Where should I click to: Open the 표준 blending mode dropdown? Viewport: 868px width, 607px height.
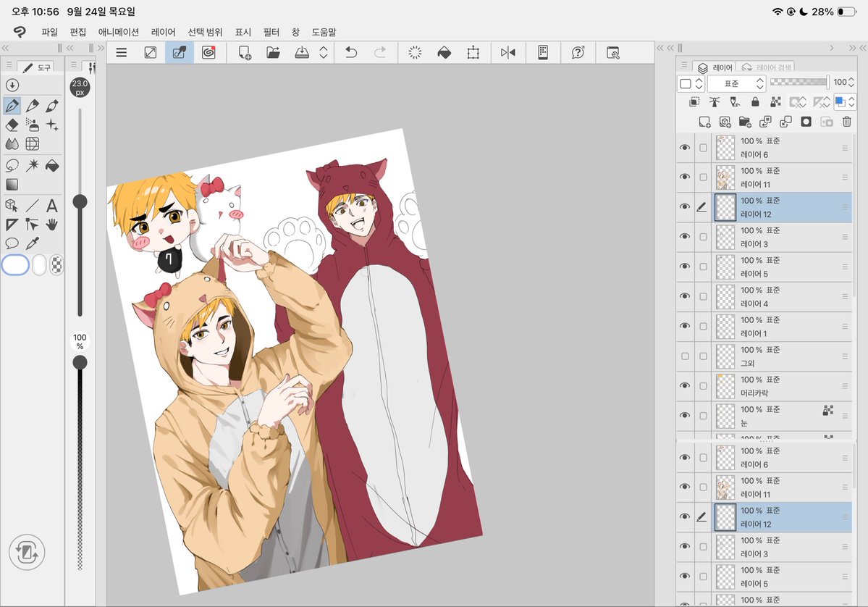(737, 83)
